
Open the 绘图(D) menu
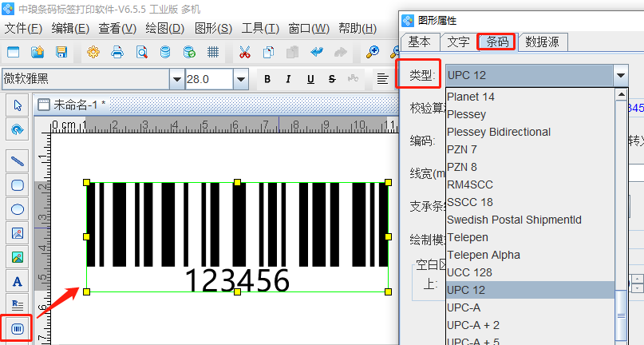165,29
